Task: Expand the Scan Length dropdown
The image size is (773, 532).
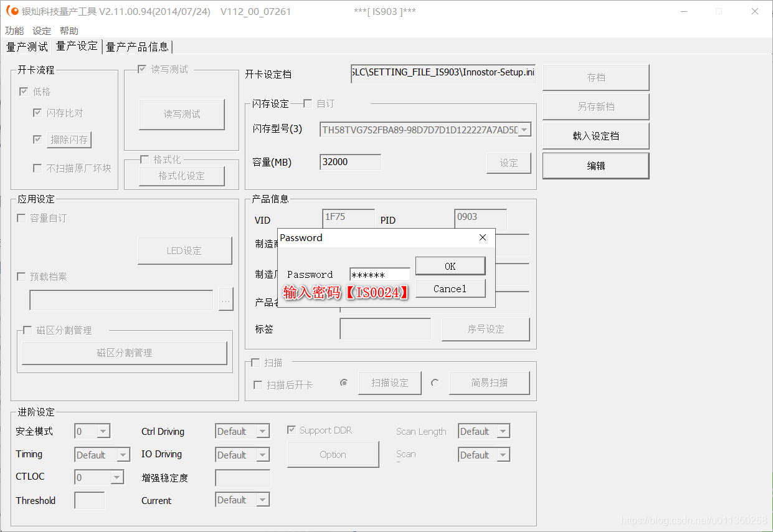Action: pos(503,431)
